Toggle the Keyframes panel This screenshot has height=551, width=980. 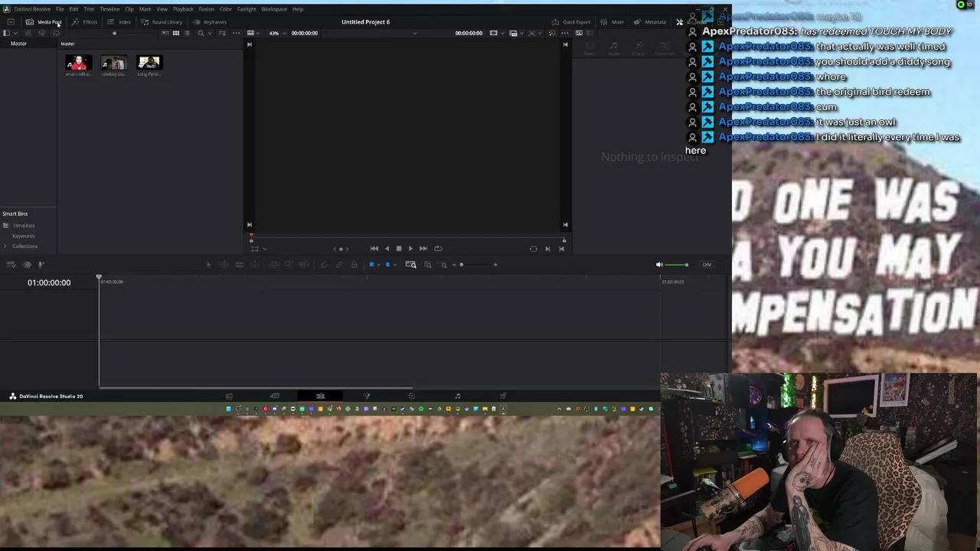(210, 22)
